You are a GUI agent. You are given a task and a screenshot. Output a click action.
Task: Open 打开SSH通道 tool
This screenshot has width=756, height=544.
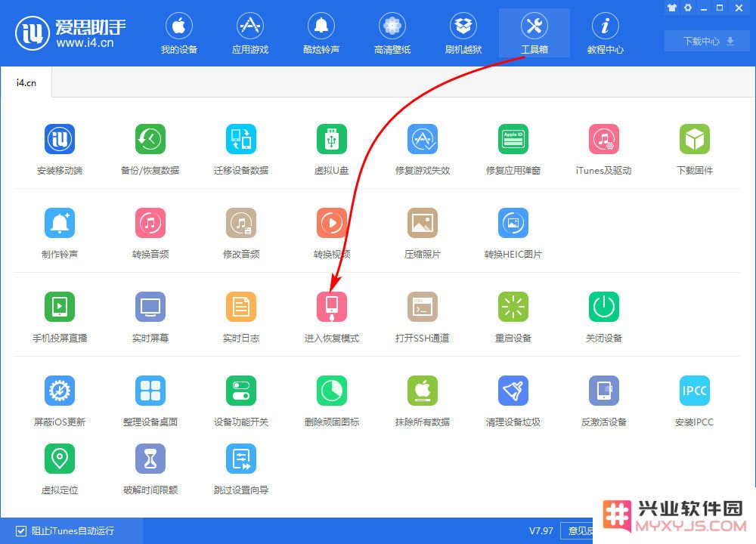[423, 307]
